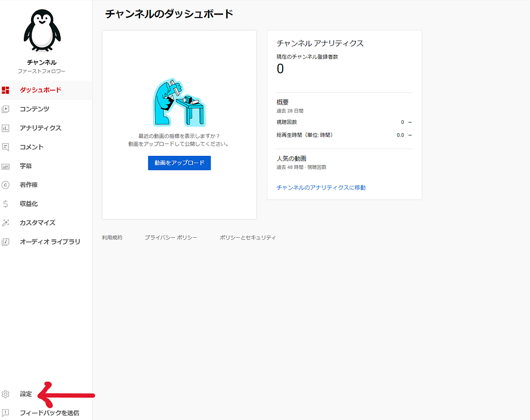Click the Settings gear icon
Image resolution: width=530 pixels, height=420 pixels.
(6, 394)
